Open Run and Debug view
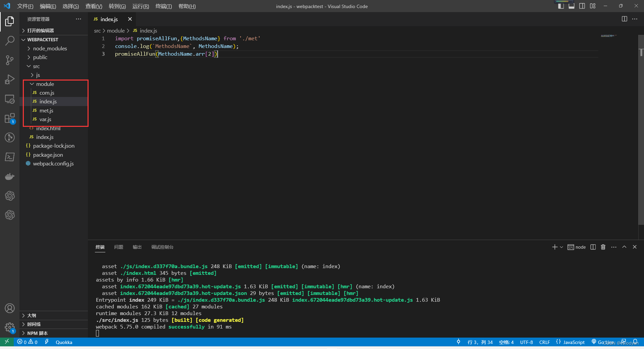Image resolution: width=644 pixels, height=349 pixels. [x=9, y=79]
